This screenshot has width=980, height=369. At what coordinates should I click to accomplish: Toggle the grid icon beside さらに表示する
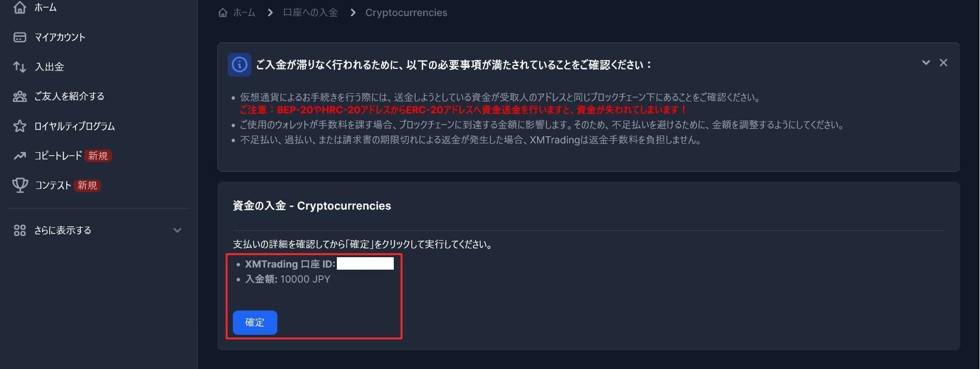pyautogui.click(x=20, y=230)
